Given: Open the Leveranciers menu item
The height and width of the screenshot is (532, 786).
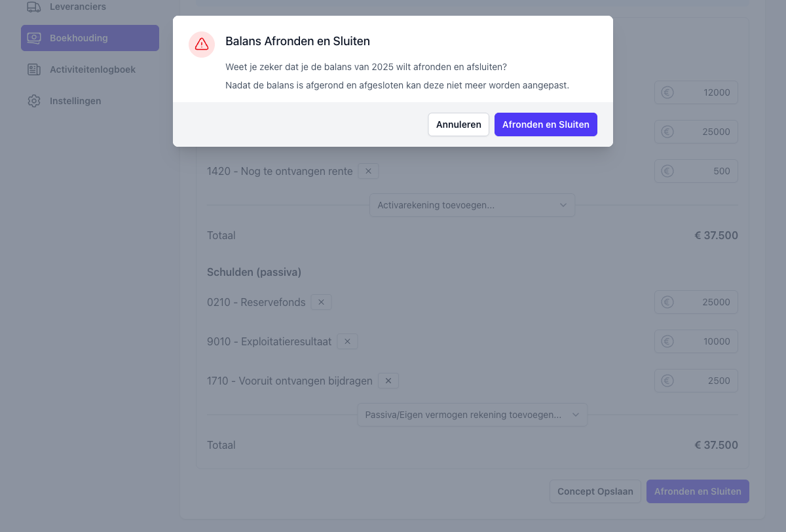Looking at the screenshot, I should tap(77, 7).
